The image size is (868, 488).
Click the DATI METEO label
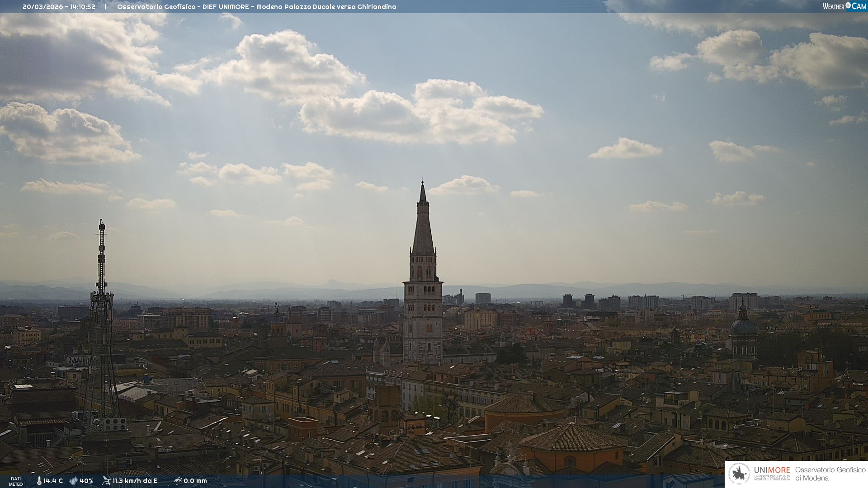pos(16,481)
